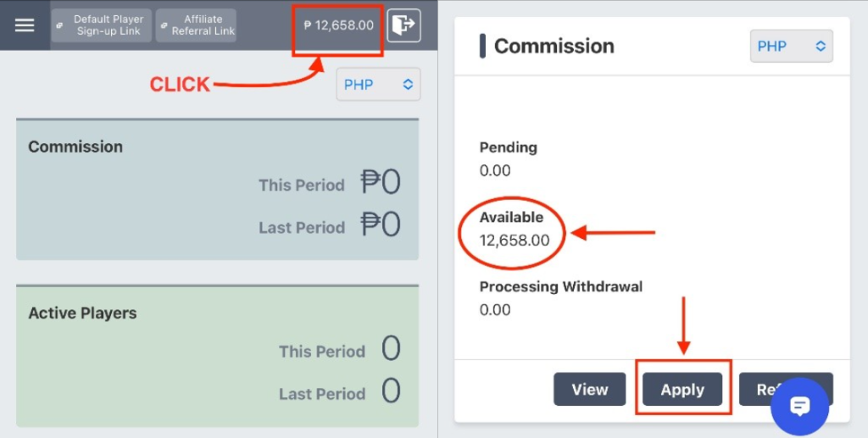The width and height of the screenshot is (868, 438).
Task: Open the blue chat support bubble
Action: tap(800, 407)
